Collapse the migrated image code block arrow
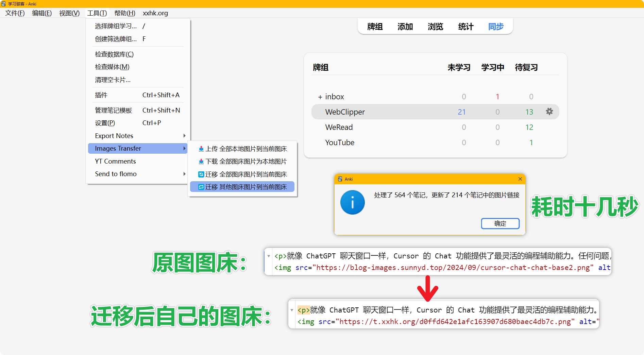The image size is (644, 355). (x=292, y=310)
